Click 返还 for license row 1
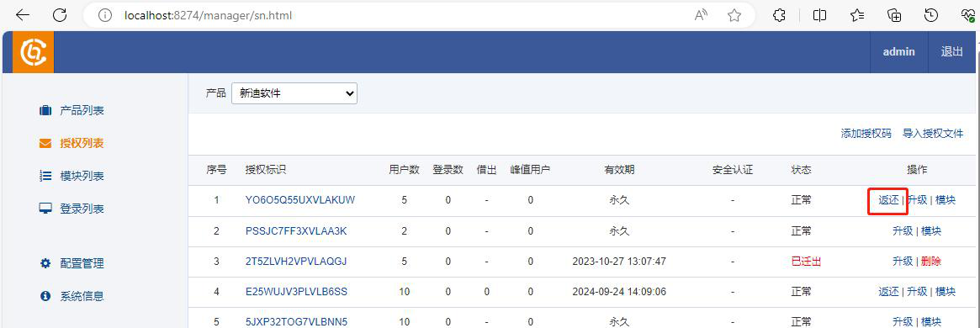The width and height of the screenshot is (980, 328). coord(888,200)
